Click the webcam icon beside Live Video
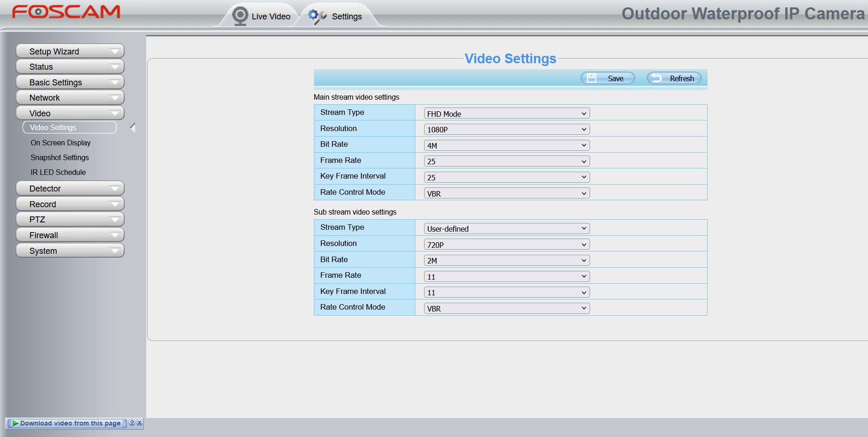The height and width of the screenshot is (437, 868). coord(240,16)
